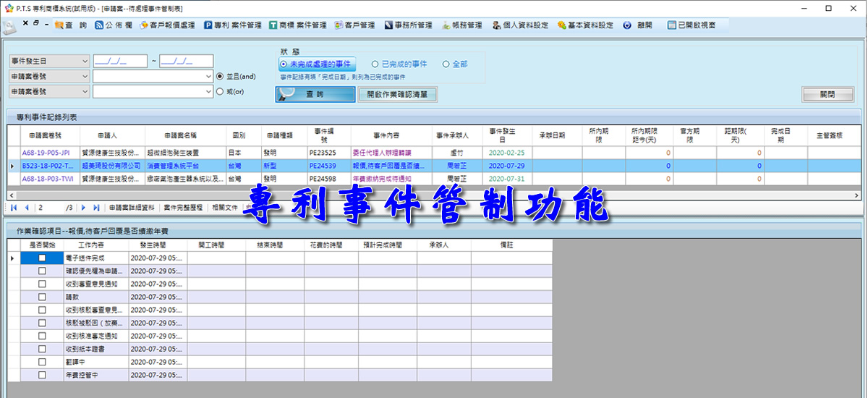The width and height of the screenshot is (868, 398).
Task: Click the 商標案件管理 toolbar item
Action: [x=298, y=25]
